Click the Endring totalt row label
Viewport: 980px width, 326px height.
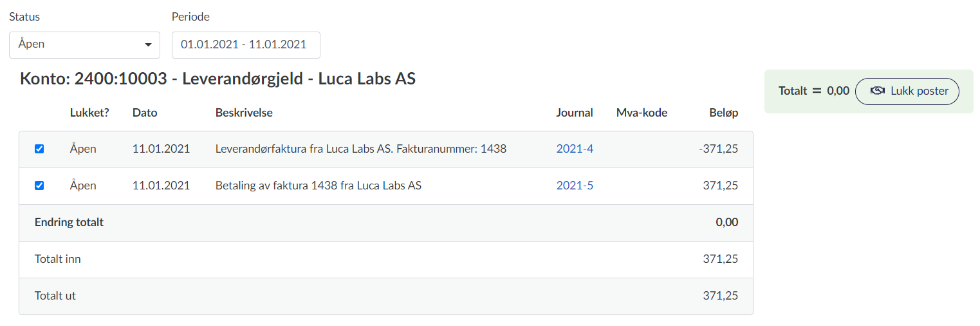tap(69, 222)
